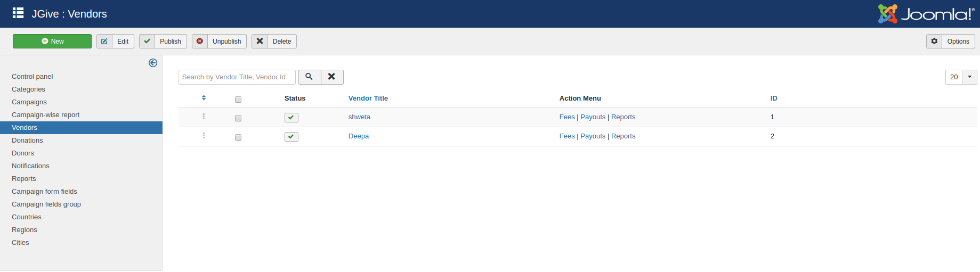Select the checkbox for shweta row
This screenshot has width=980, height=272.
point(238,118)
